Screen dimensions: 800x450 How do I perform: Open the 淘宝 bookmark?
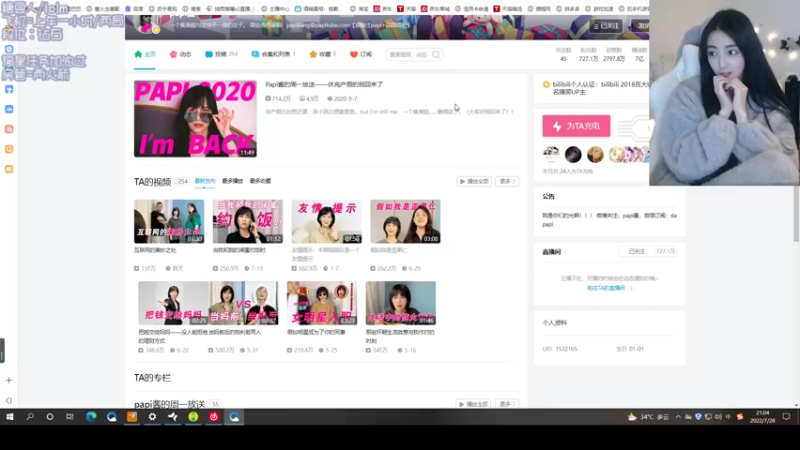pos(359,9)
